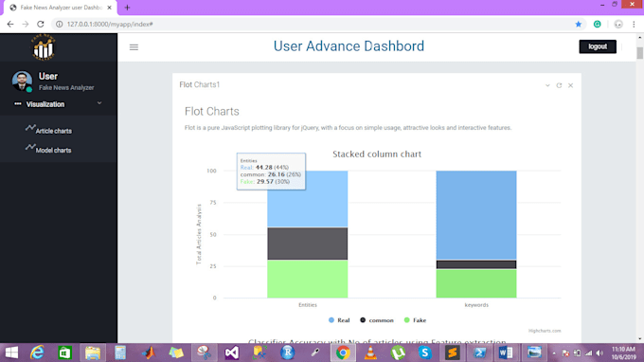This screenshot has width=644, height=362.
Task: Click the Fake News Analyzer logo
Action: pyautogui.click(x=44, y=47)
